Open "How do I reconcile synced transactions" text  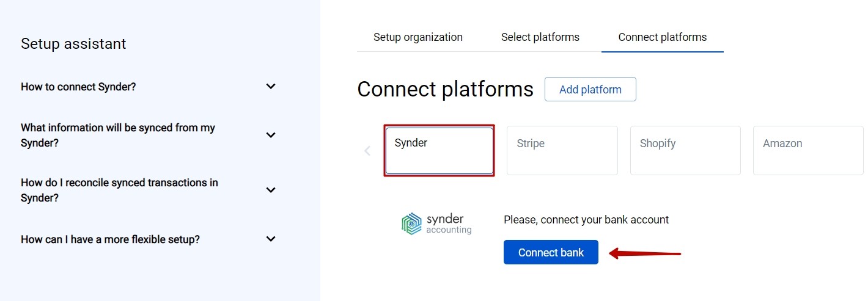119,190
